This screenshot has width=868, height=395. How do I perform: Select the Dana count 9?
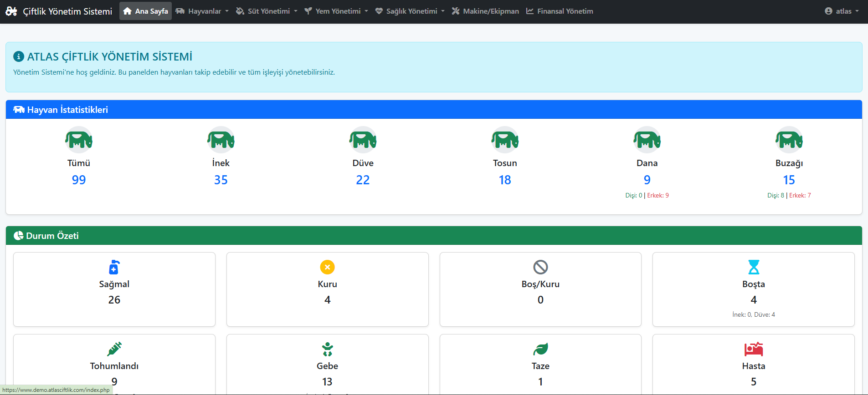pos(647,180)
